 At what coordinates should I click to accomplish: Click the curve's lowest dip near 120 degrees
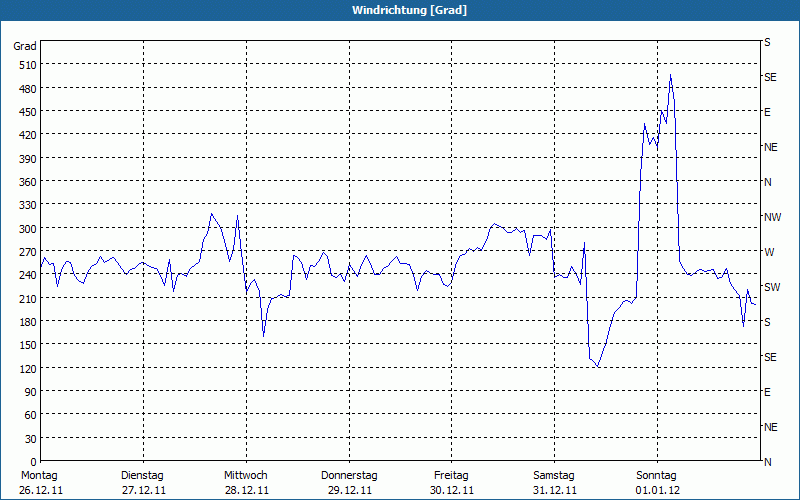(597, 366)
